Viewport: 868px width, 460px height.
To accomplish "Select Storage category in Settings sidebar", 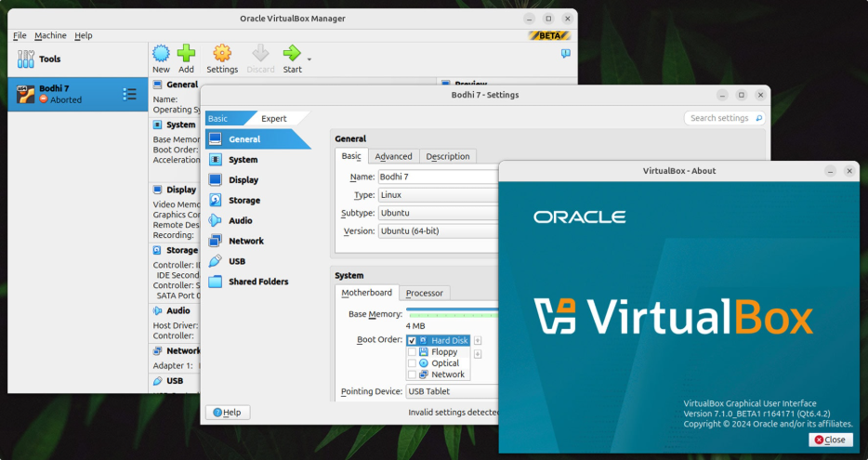I will point(258,201).
